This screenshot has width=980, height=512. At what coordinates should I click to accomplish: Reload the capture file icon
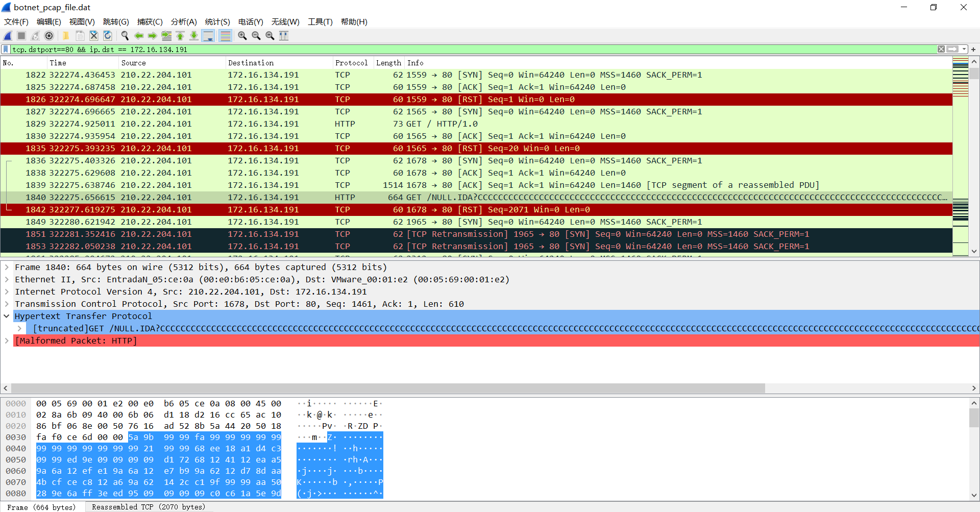point(108,36)
